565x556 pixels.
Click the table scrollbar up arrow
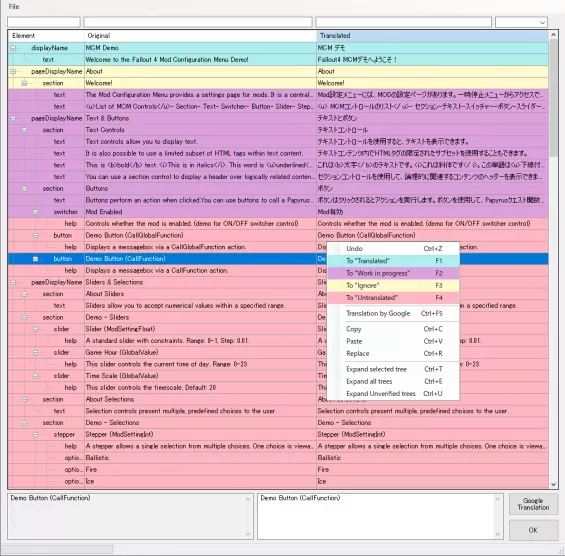coord(554,35)
